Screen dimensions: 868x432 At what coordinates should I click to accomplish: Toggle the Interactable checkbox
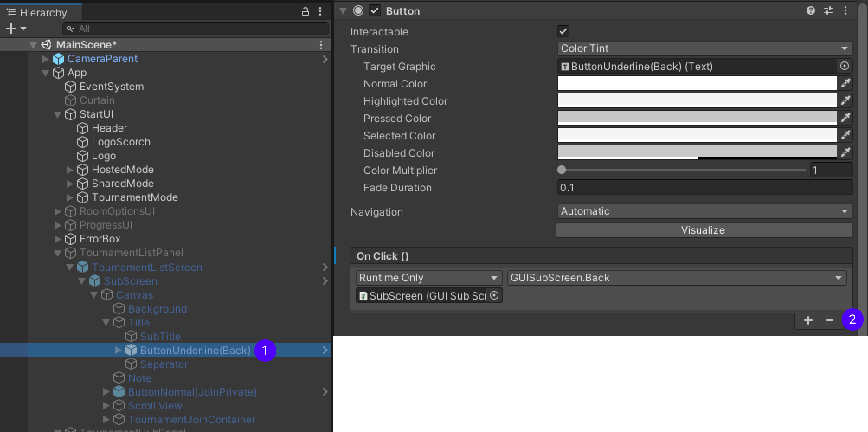point(563,32)
